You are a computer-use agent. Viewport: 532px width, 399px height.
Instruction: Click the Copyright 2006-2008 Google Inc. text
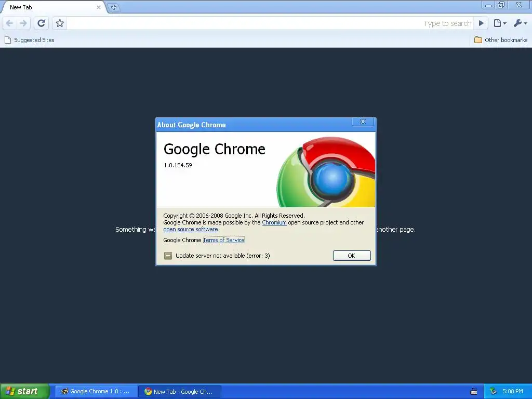coord(234,216)
